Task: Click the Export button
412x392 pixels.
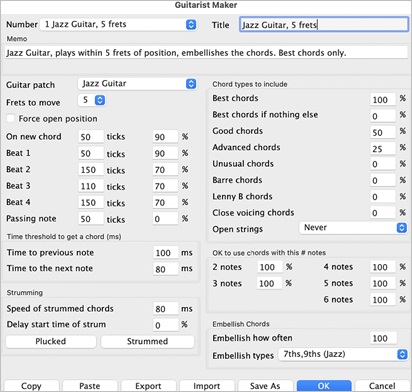Action: point(148,386)
